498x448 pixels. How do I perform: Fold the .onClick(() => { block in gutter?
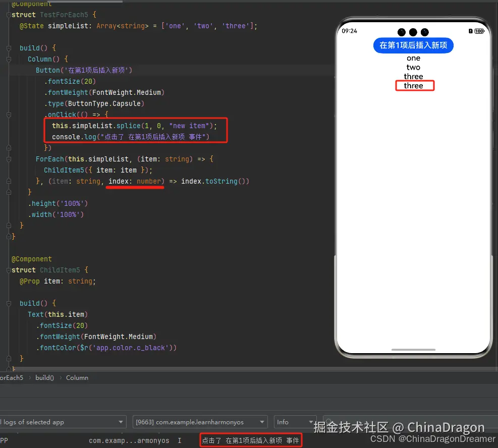tap(9, 115)
